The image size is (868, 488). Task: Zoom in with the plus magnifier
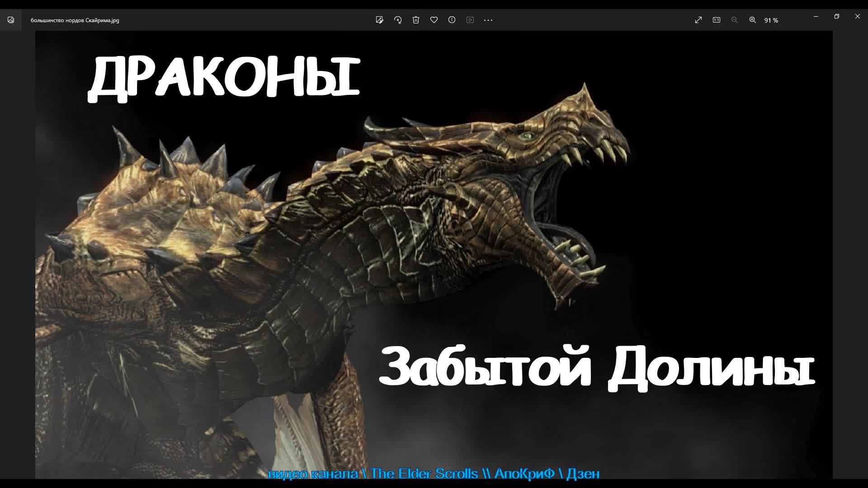(x=753, y=20)
